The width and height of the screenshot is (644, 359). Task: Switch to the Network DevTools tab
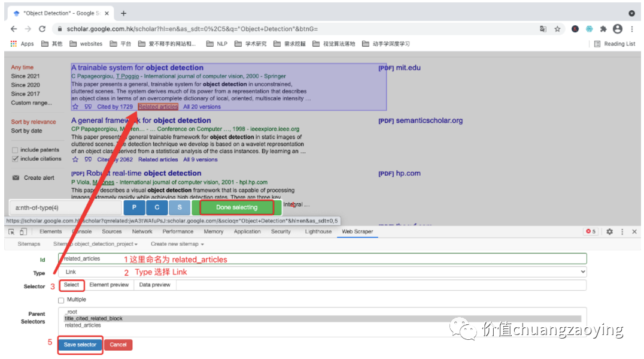click(x=142, y=231)
